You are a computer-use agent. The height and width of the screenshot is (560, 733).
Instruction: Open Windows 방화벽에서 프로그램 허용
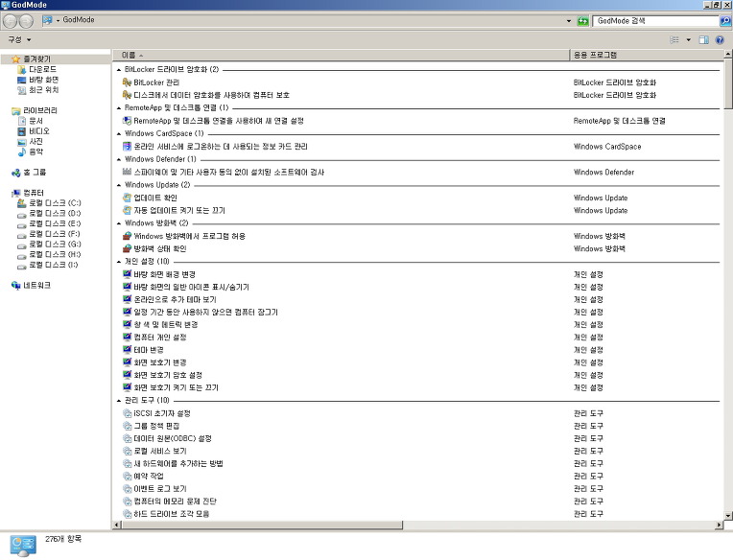tap(189, 236)
